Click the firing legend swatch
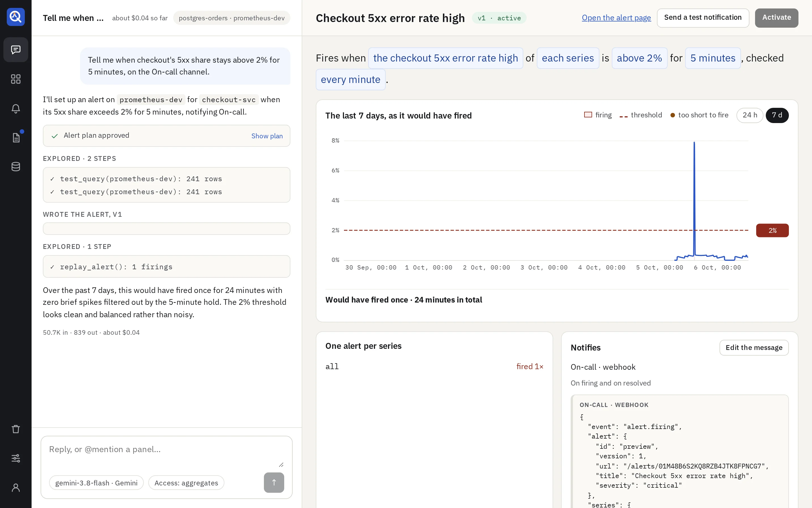812x508 pixels. click(x=588, y=115)
